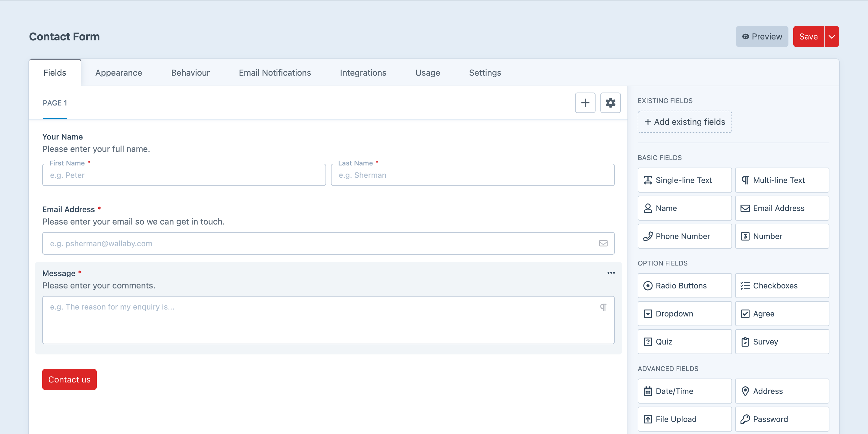Click the Contact us submit button
Image resolution: width=868 pixels, height=434 pixels.
pyautogui.click(x=69, y=379)
